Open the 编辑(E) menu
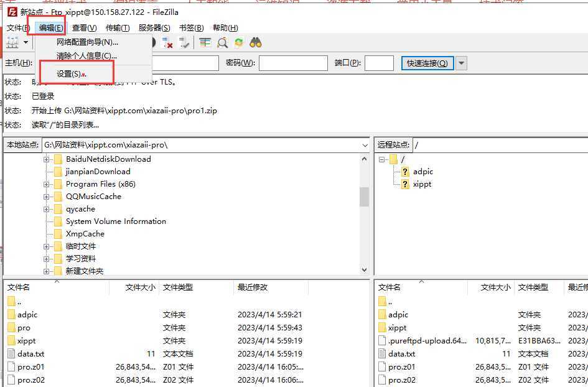The width and height of the screenshot is (588, 387). [51, 28]
